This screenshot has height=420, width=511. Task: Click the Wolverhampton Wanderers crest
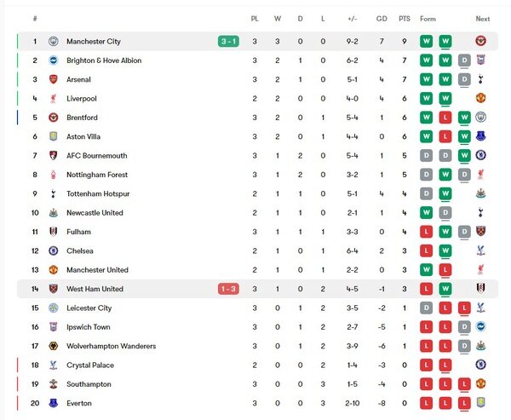pyautogui.click(x=53, y=346)
